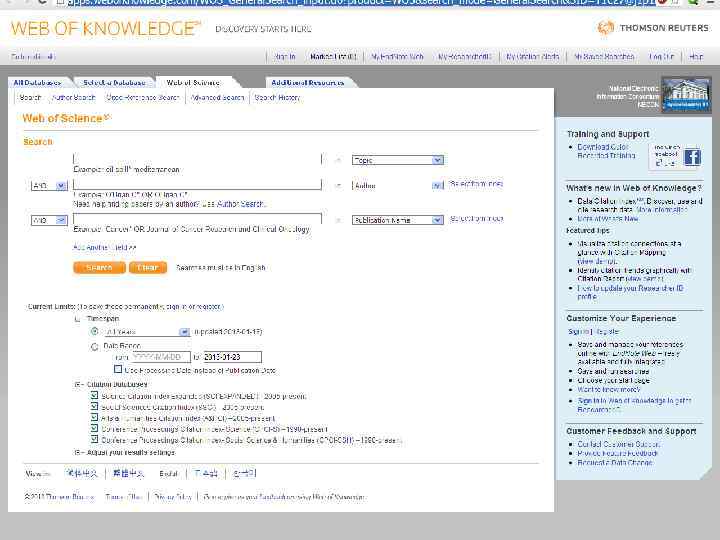This screenshot has width=720, height=540.
Task: Click Provide Feature Feedback link
Action: 618,453
